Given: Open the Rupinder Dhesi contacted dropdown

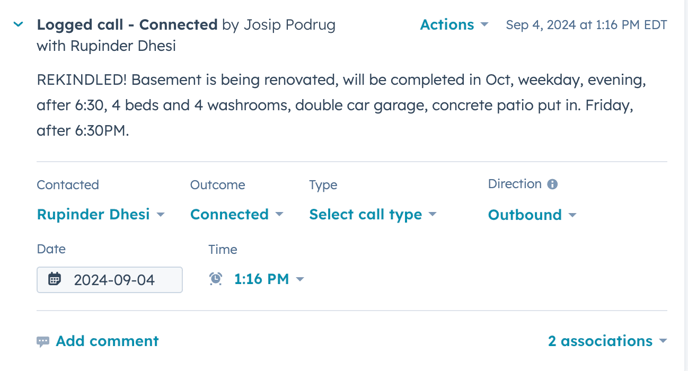Looking at the screenshot, I should point(100,214).
